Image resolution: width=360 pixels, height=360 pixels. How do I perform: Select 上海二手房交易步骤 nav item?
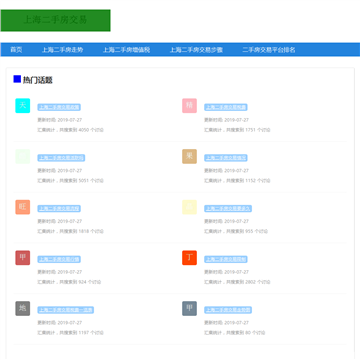(196, 50)
